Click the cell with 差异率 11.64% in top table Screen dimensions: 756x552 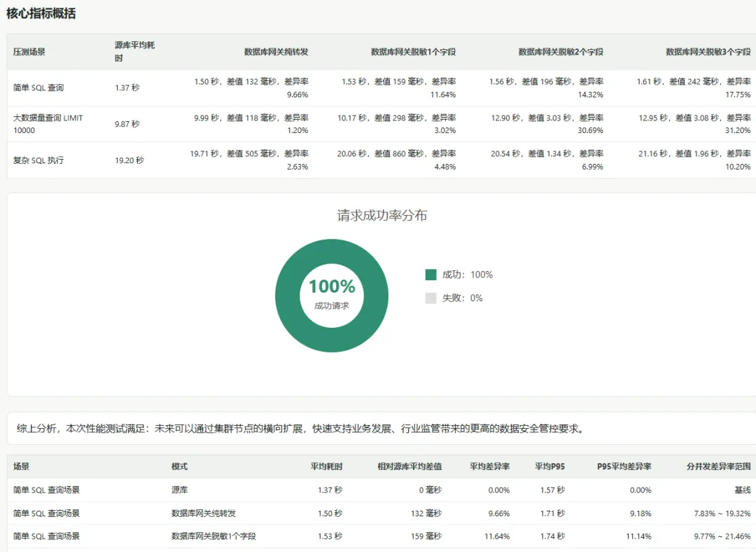399,88
